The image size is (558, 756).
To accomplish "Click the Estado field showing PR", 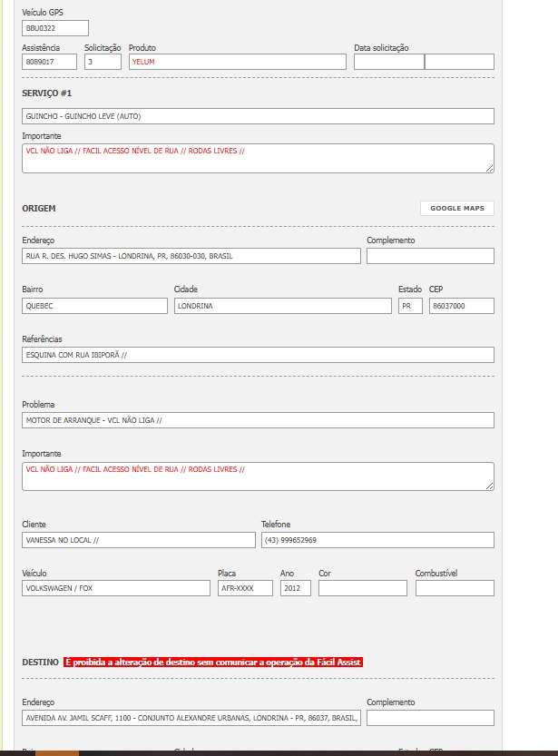I will click(x=410, y=306).
